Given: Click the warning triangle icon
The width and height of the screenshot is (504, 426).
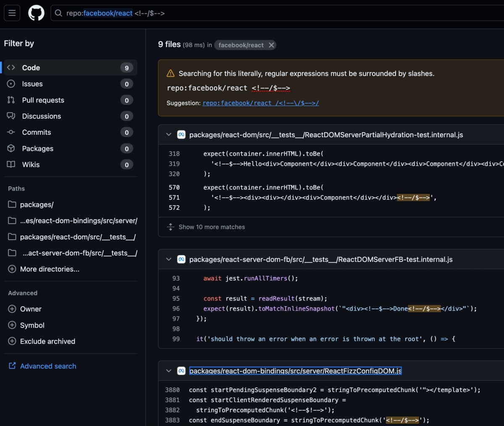Looking at the screenshot, I should pyautogui.click(x=171, y=73).
